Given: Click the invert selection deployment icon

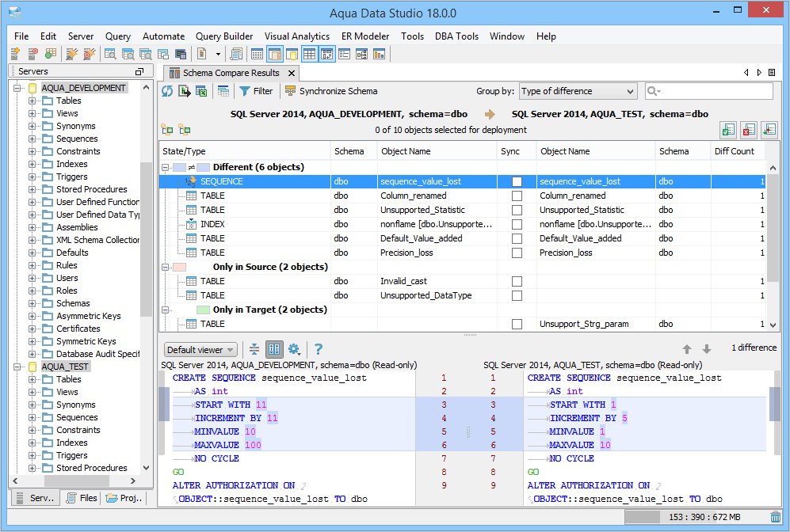Looking at the screenshot, I should pos(769,130).
